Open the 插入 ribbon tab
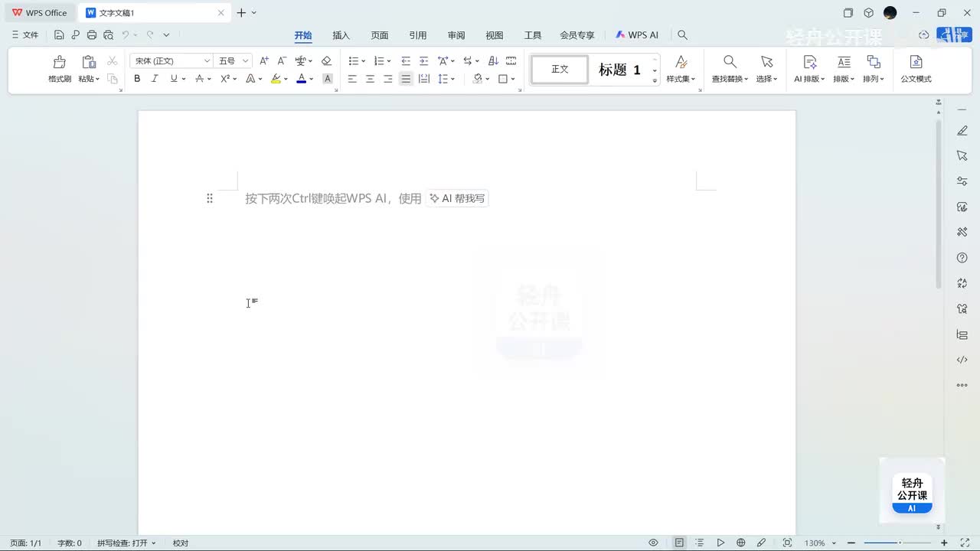 341,35
